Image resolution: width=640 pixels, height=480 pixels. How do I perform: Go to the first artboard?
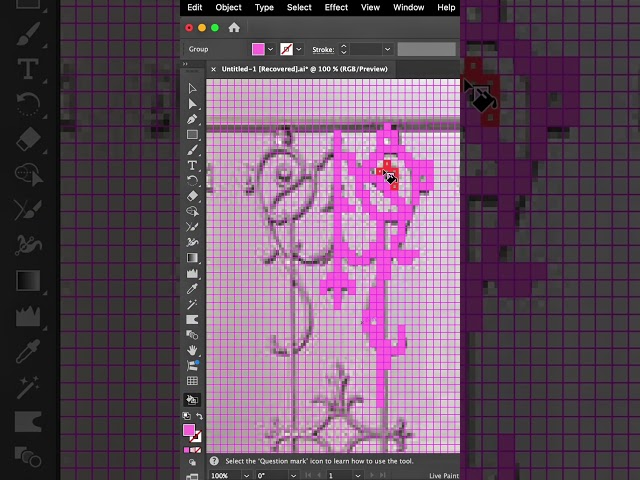click(308, 476)
